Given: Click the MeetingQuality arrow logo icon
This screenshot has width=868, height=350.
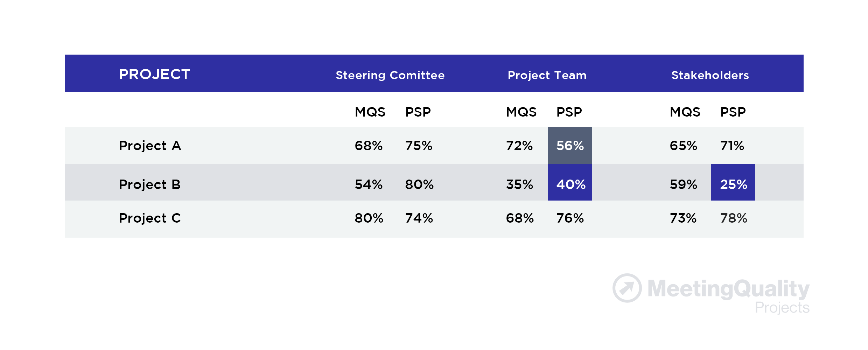Looking at the screenshot, I should 627,288.
